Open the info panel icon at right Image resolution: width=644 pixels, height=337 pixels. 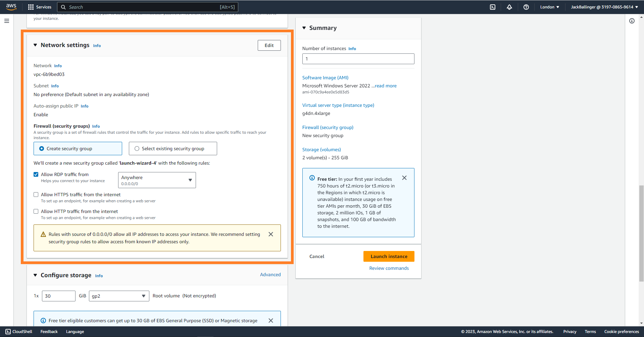point(632,21)
